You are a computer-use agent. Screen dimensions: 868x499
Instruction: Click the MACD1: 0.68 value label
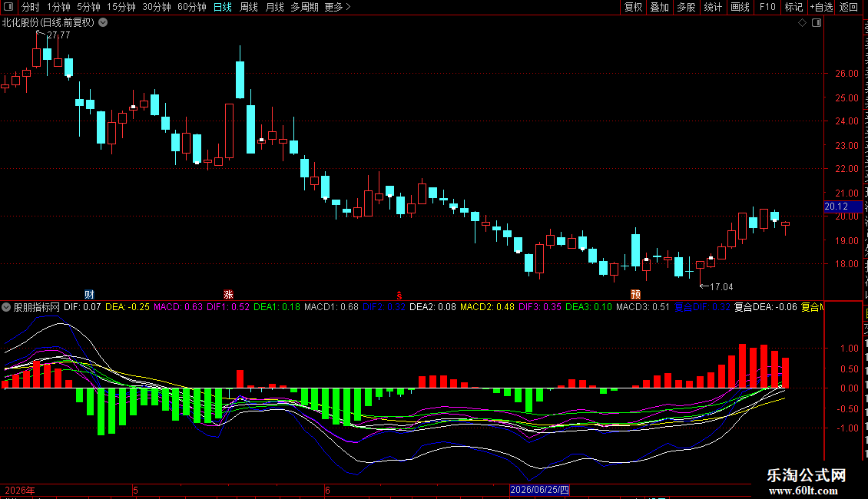332,307
